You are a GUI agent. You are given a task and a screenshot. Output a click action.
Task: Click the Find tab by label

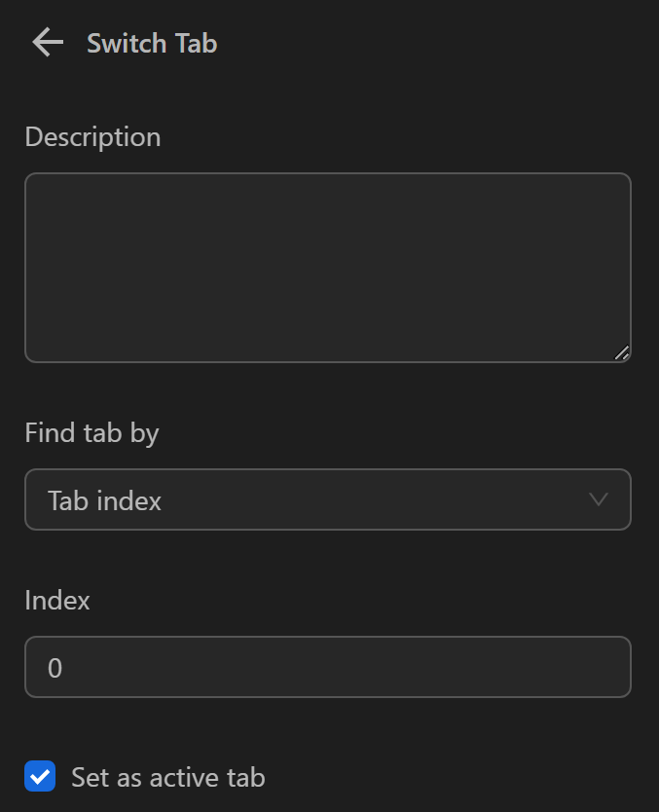[x=92, y=433]
